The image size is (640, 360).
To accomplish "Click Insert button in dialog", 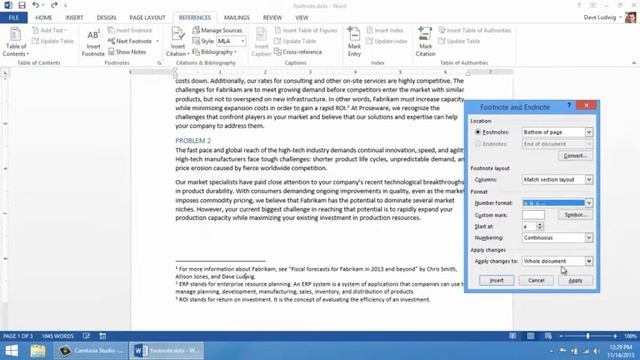I will pos(496,280).
